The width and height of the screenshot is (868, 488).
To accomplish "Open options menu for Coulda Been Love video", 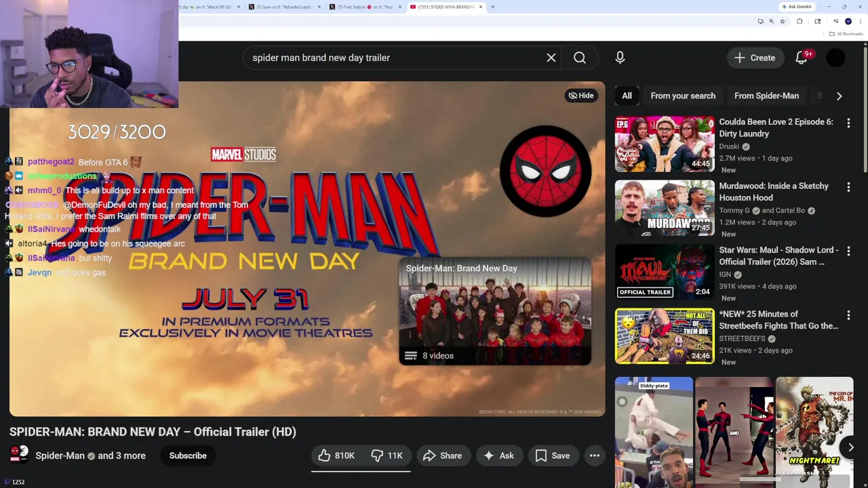I will [x=848, y=123].
